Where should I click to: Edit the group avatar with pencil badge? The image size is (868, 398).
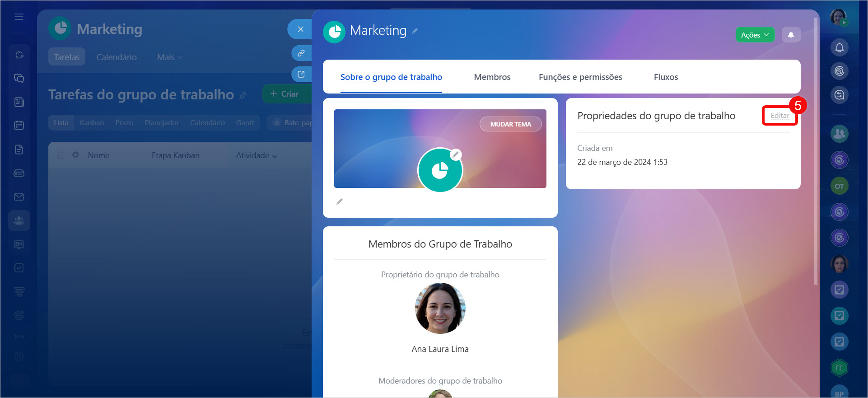[456, 155]
